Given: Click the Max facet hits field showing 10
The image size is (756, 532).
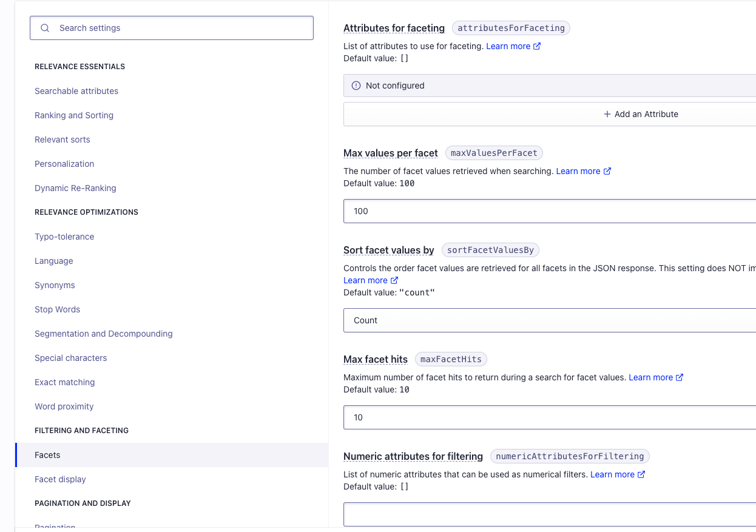Looking at the screenshot, I should point(550,417).
